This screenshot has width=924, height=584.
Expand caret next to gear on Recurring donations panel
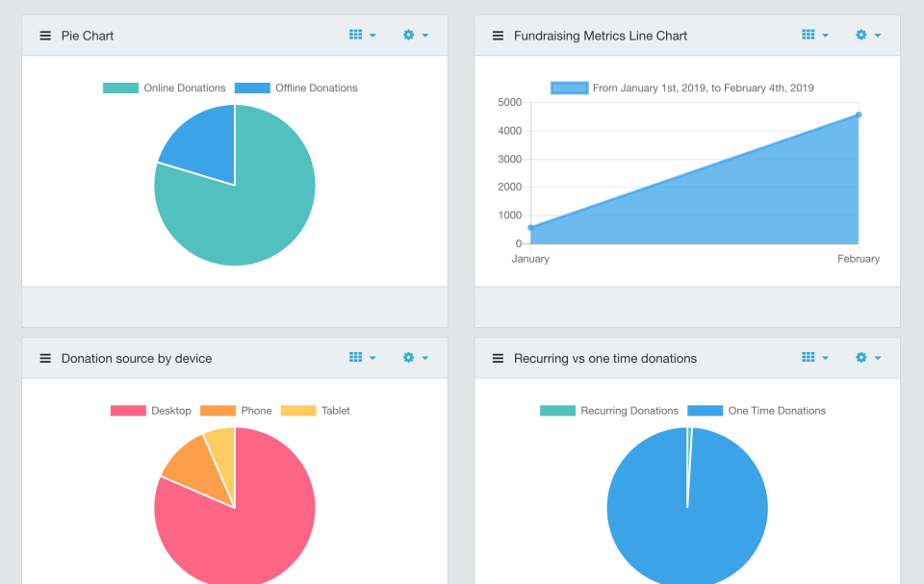point(878,358)
